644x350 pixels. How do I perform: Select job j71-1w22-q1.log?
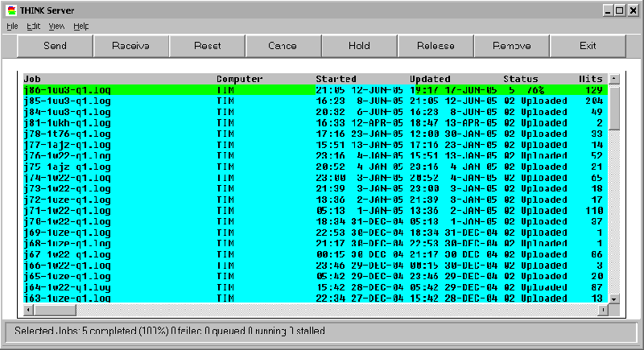tap(315, 211)
